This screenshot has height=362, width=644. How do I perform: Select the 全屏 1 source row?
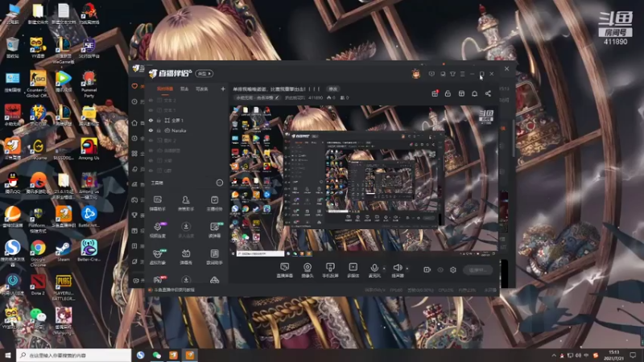pos(187,120)
